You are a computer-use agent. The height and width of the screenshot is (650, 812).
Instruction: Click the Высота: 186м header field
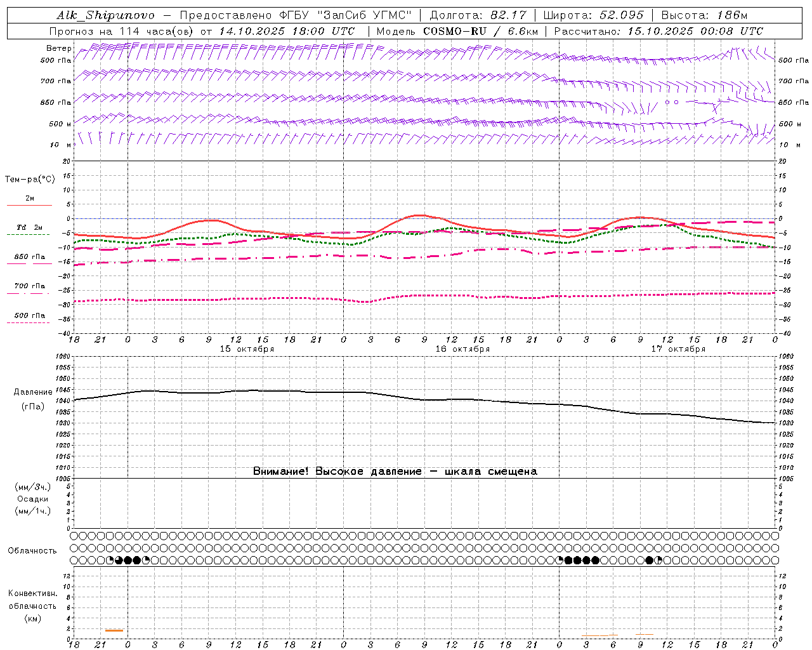704,15
